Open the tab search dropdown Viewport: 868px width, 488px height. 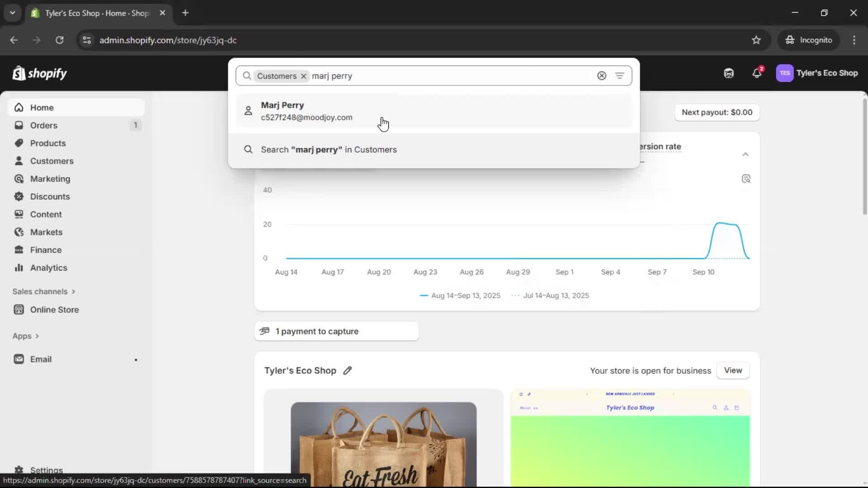(13, 13)
